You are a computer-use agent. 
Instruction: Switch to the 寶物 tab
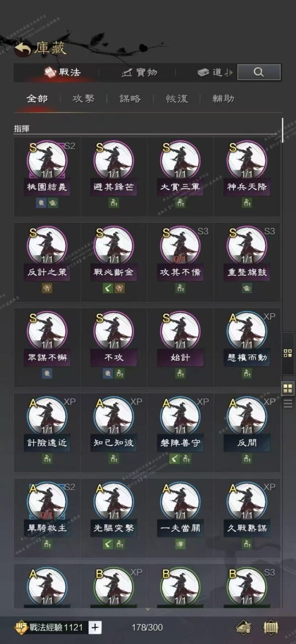140,72
